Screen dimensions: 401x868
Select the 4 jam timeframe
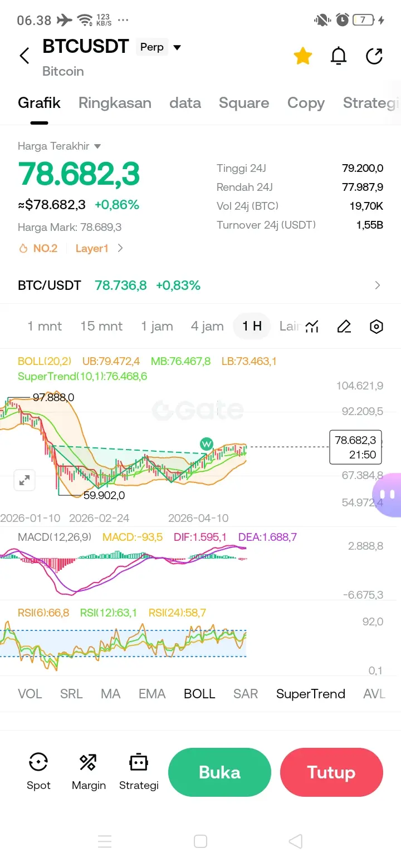coord(207,326)
